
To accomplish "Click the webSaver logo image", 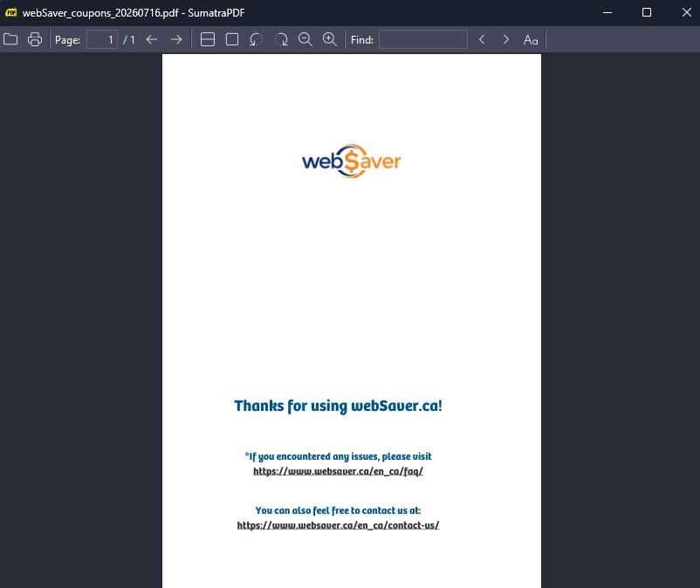I will click(x=352, y=161).
